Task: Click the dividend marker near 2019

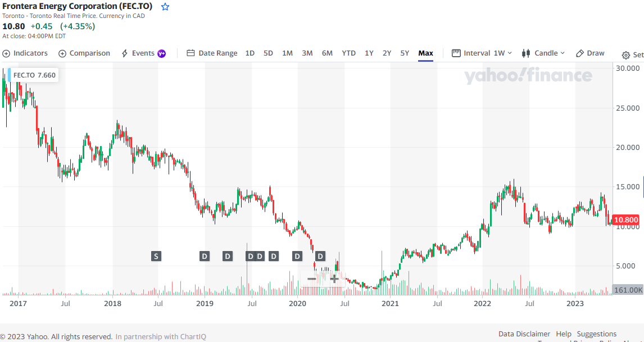Action: 204,257
